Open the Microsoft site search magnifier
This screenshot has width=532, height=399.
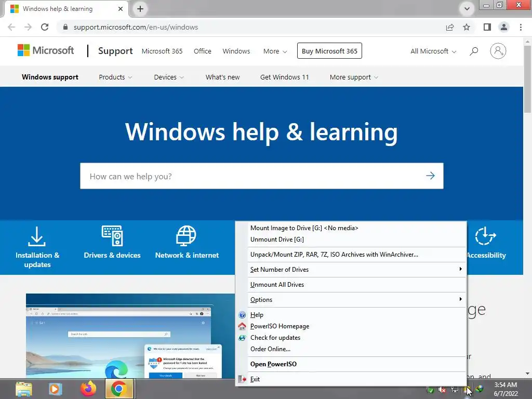(474, 51)
